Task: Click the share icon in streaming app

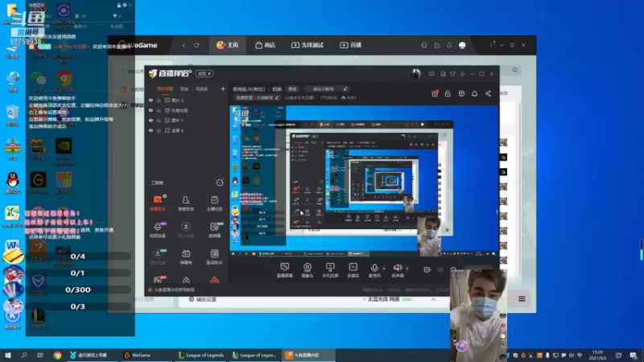Action: 488,93
